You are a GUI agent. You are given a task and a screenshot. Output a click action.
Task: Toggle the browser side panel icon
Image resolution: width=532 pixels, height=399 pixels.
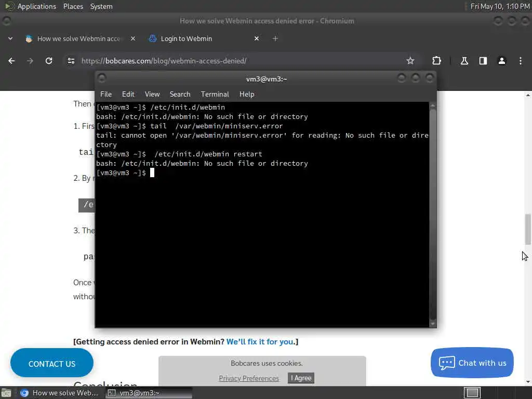(483, 61)
